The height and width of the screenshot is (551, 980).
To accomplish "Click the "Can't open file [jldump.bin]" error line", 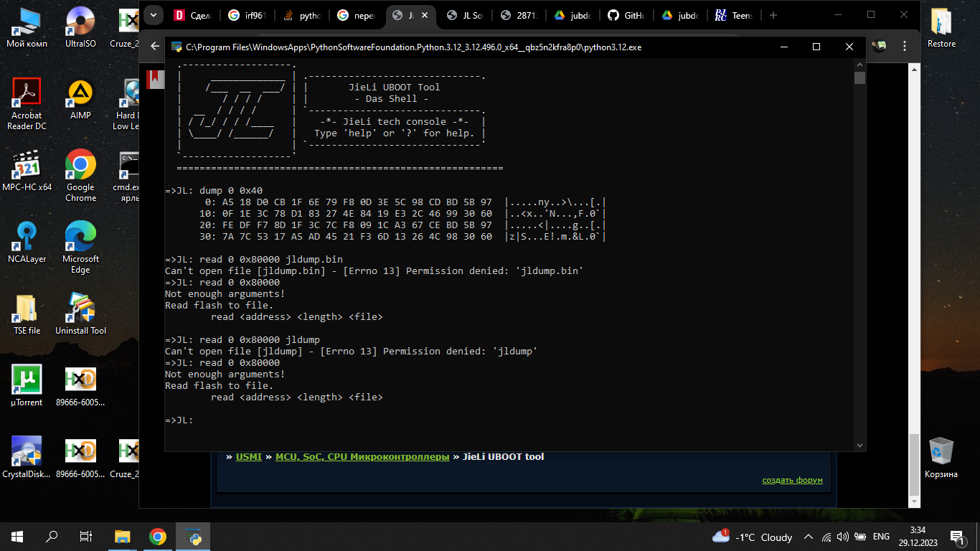I will pos(374,270).
